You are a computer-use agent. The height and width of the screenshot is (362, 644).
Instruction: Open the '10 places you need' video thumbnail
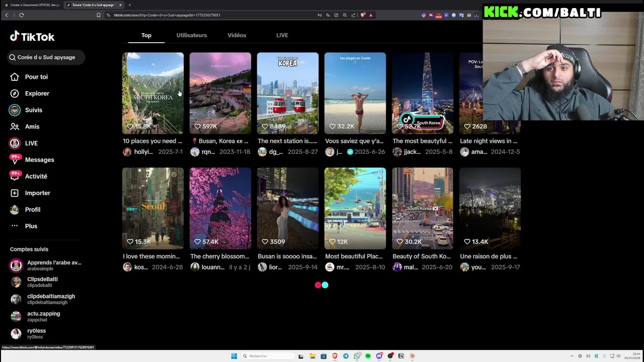point(153,93)
